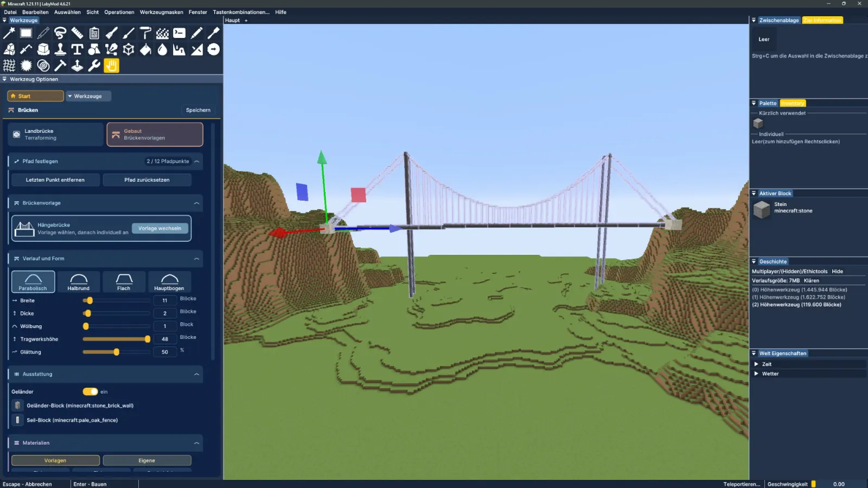
Task: Open the Werkzeugmasken menu
Action: click(x=162, y=12)
